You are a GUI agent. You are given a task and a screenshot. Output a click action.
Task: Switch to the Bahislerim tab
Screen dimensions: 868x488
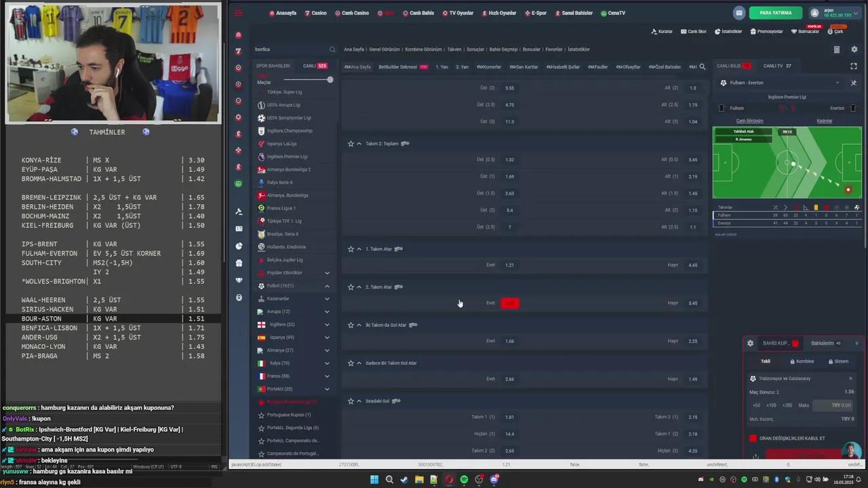click(x=826, y=343)
